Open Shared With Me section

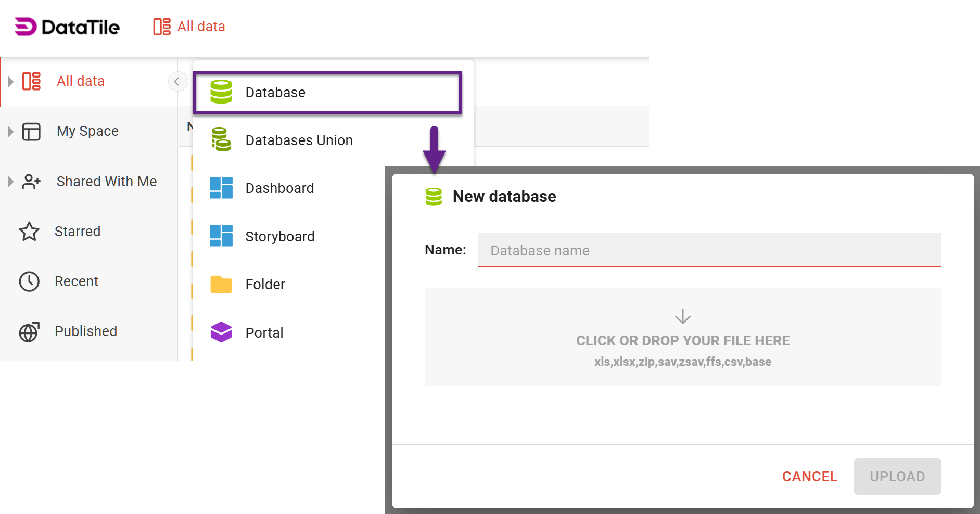click(107, 182)
